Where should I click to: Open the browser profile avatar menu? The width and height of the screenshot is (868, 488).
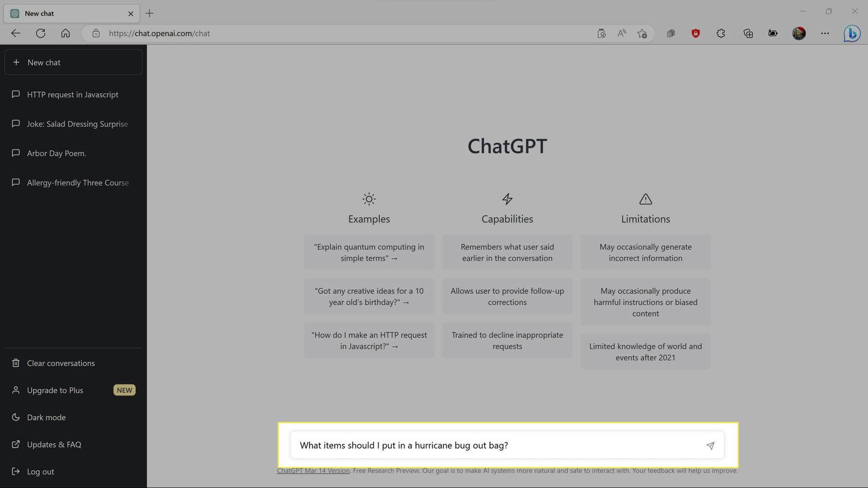pos(799,34)
